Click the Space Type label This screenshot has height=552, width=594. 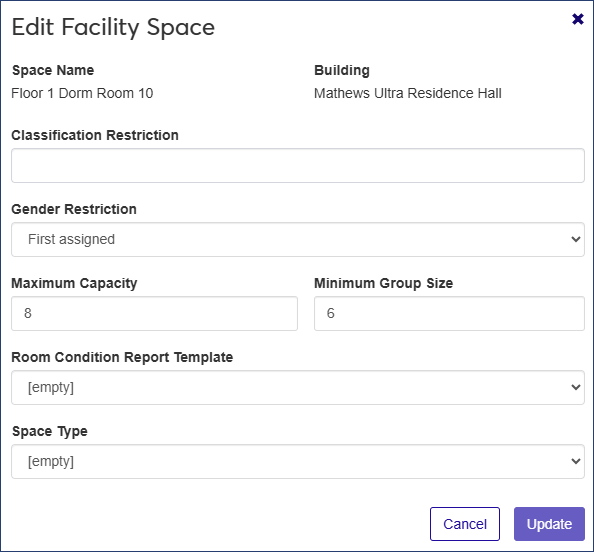tap(50, 432)
